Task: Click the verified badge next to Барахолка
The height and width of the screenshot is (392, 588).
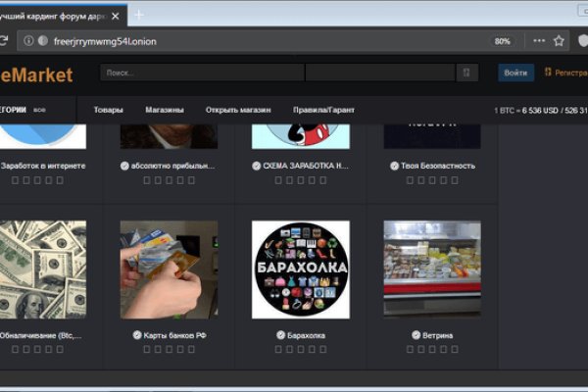Action: pos(280,335)
